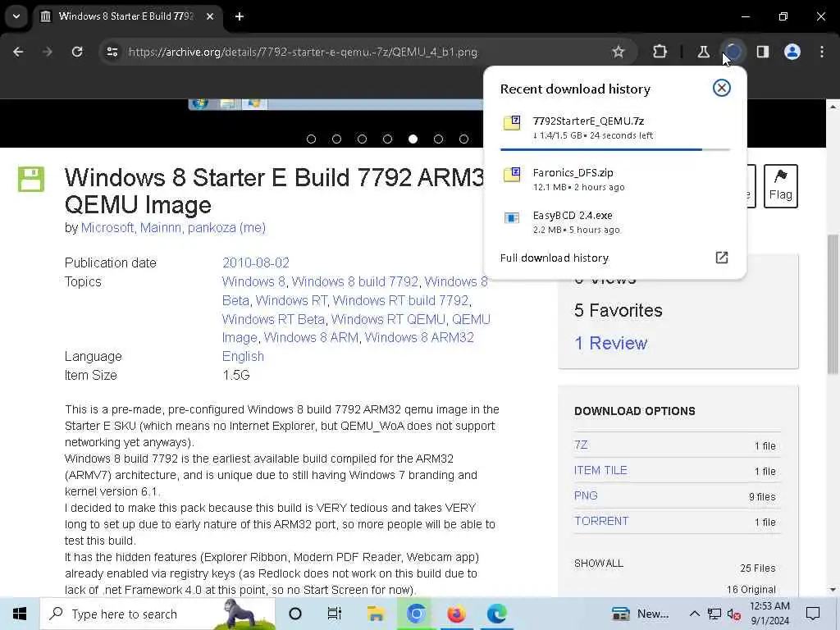
Task: Close the Recent download history popup
Action: tap(722, 88)
